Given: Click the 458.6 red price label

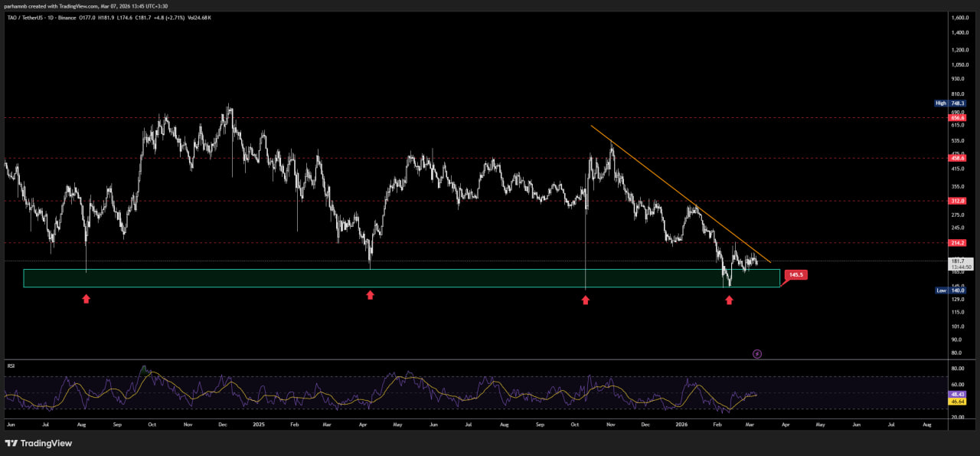Looking at the screenshot, I should [958, 158].
